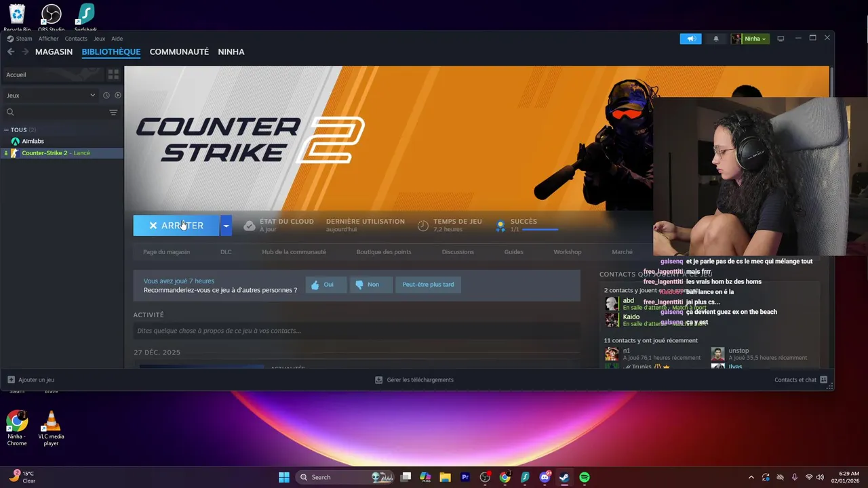Click the play time clock icon
Image resolution: width=868 pixels, height=488 pixels.
click(x=423, y=226)
